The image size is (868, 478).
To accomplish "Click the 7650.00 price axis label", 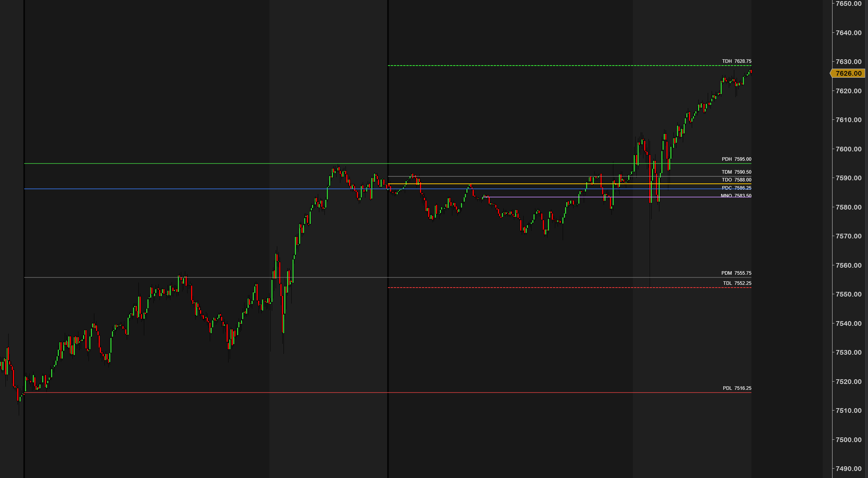I will 849,4.
